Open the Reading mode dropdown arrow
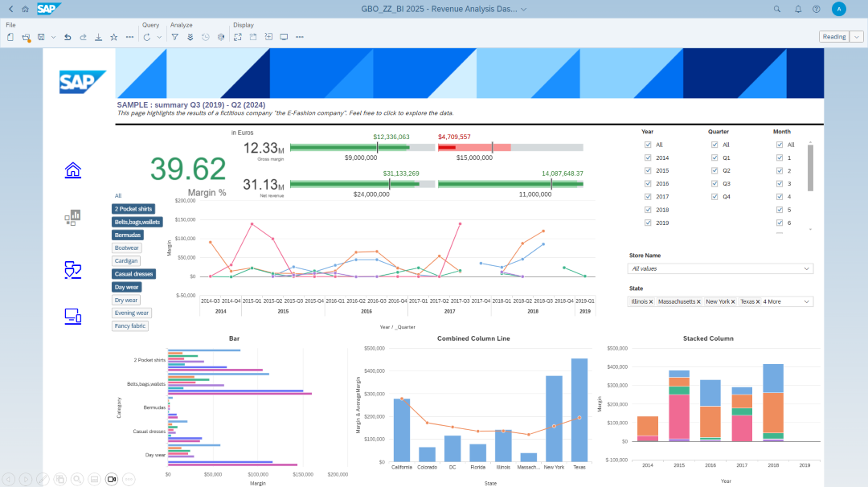 point(857,37)
